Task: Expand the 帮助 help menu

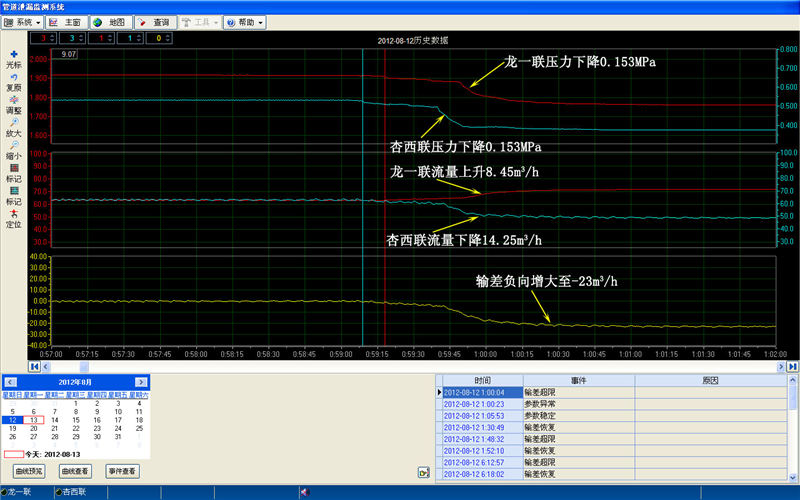Action: (244, 21)
